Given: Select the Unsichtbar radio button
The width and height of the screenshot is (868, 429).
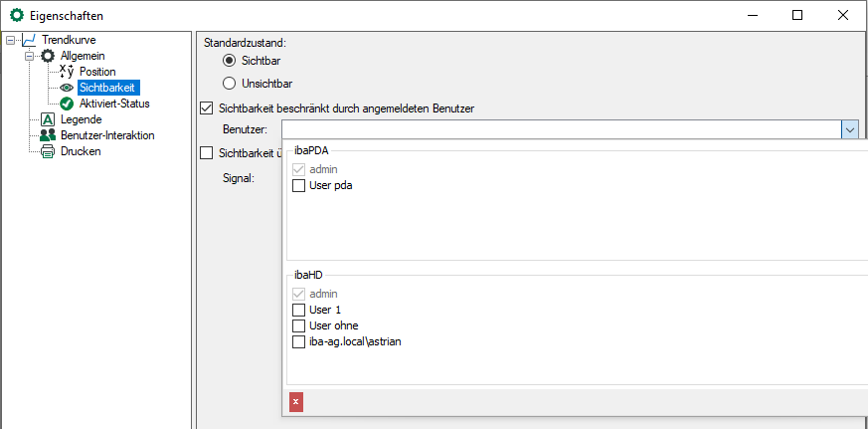Looking at the screenshot, I should (230, 84).
